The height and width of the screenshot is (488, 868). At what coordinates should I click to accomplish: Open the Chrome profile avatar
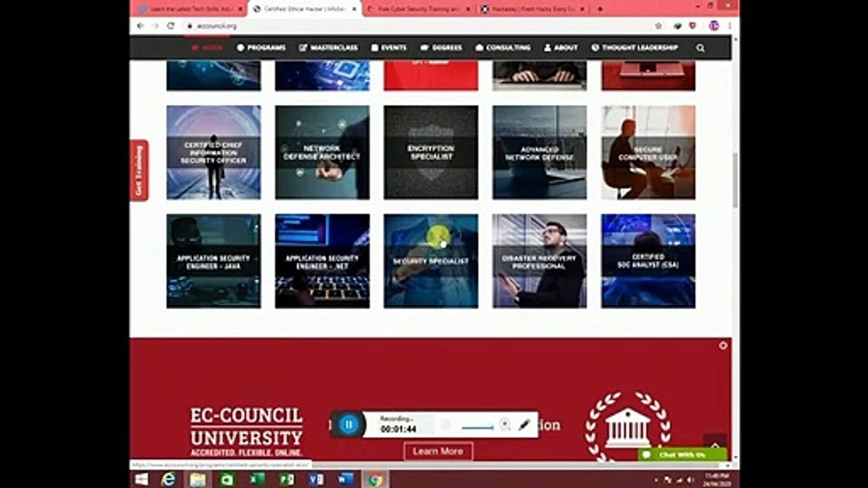pyautogui.click(x=713, y=26)
